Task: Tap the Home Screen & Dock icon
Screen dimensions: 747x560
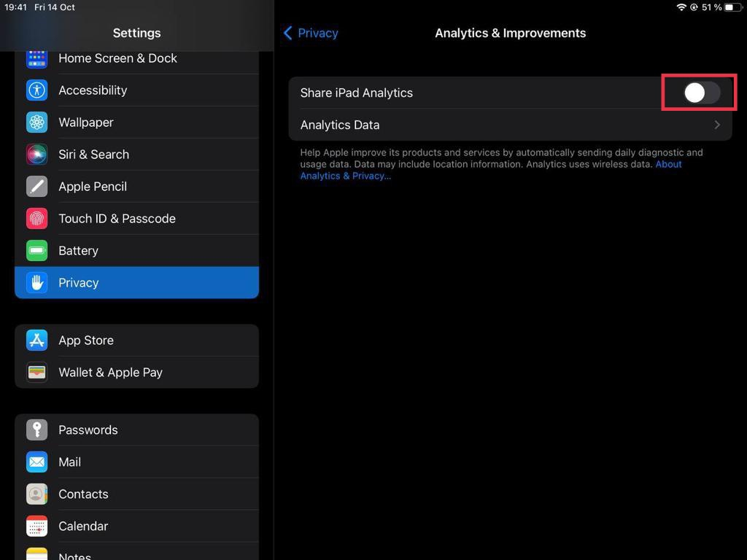Action: (36, 58)
